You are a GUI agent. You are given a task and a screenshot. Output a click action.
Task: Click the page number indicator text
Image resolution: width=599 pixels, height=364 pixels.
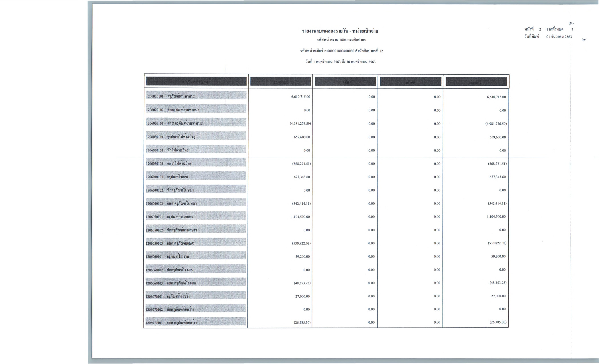(549, 29)
